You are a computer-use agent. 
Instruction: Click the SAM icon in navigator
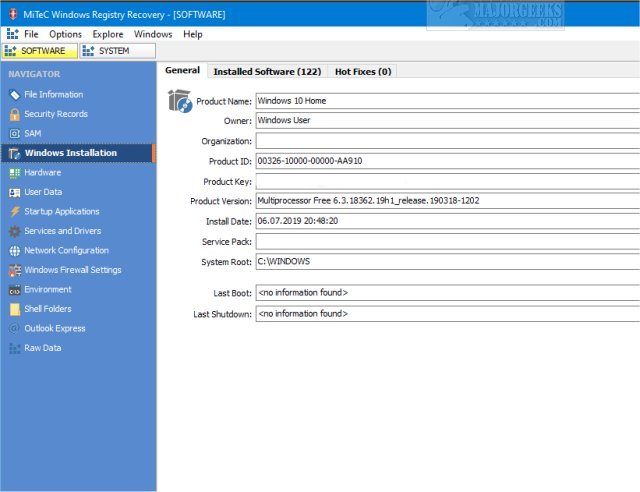(x=15, y=134)
